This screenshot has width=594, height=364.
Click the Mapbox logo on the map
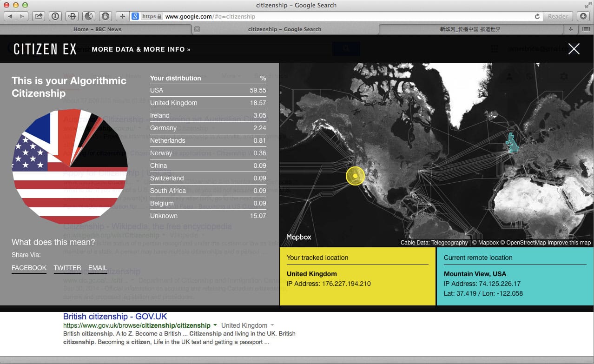[299, 237]
